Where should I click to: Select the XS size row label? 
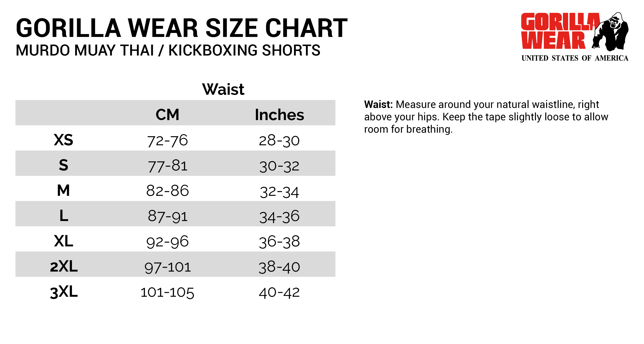[x=63, y=140]
